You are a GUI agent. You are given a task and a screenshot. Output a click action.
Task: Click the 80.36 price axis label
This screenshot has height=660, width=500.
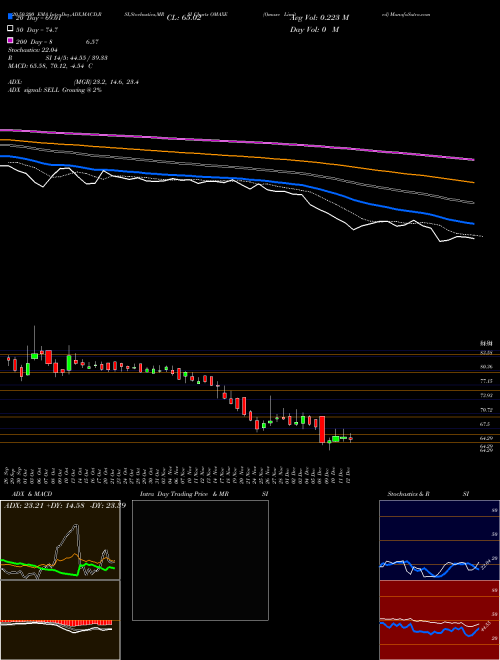click(x=486, y=367)
